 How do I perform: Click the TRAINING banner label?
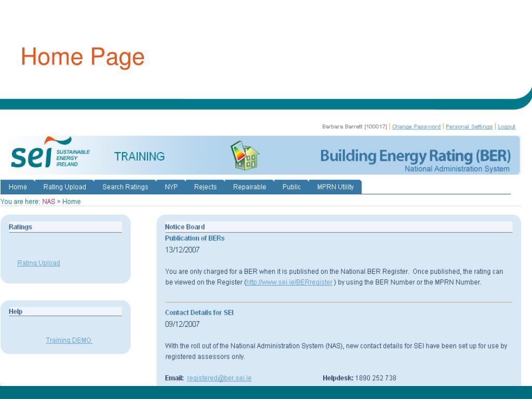click(139, 156)
